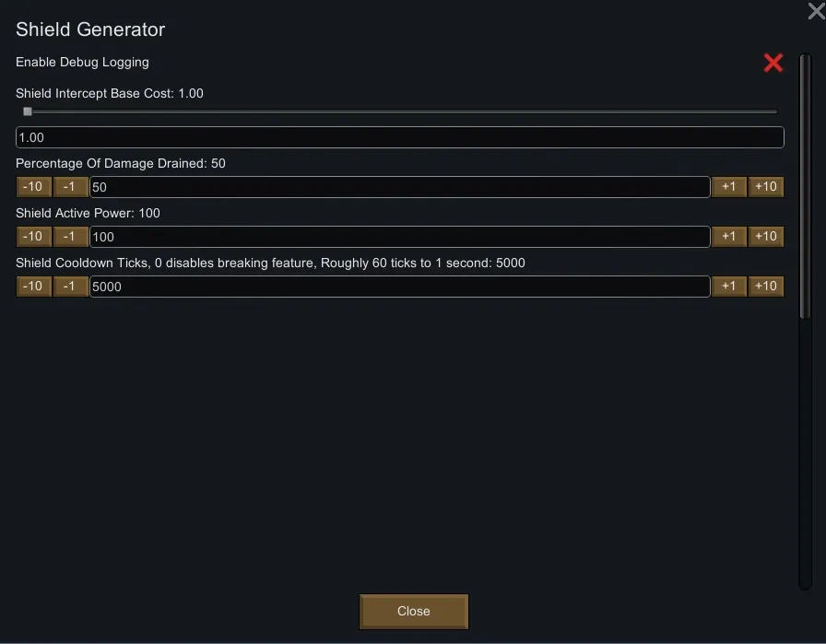Click the Shield Intercept Base Cost slider handle

pyautogui.click(x=28, y=111)
